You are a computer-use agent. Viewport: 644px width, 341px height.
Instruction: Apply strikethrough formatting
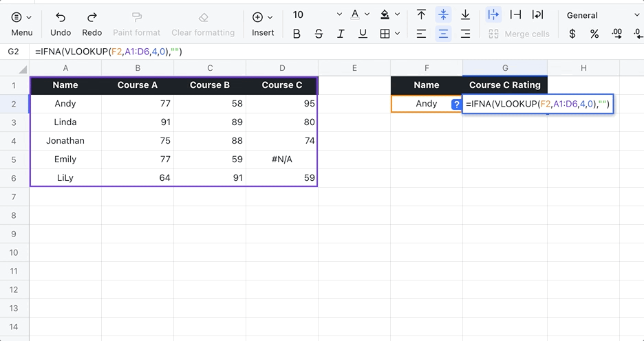(x=319, y=34)
